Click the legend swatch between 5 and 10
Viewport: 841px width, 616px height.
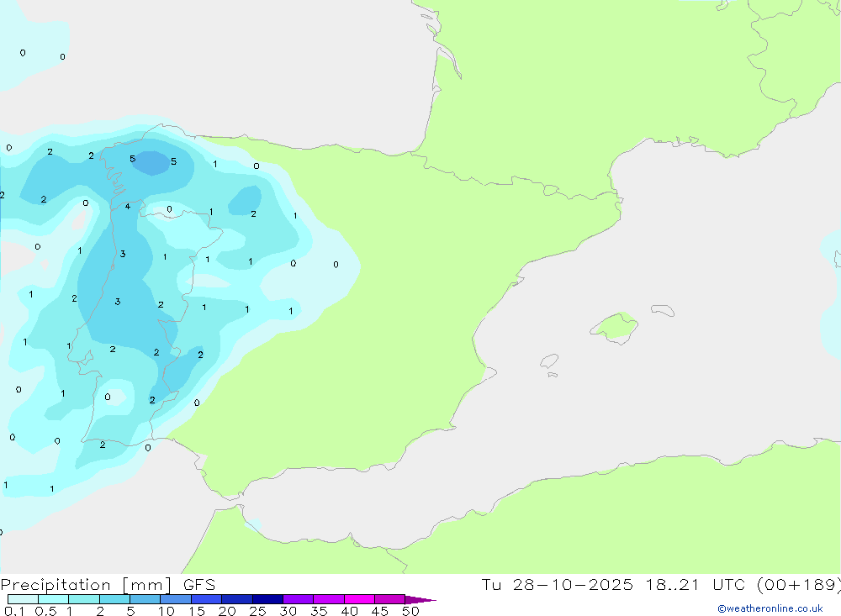point(145,599)
